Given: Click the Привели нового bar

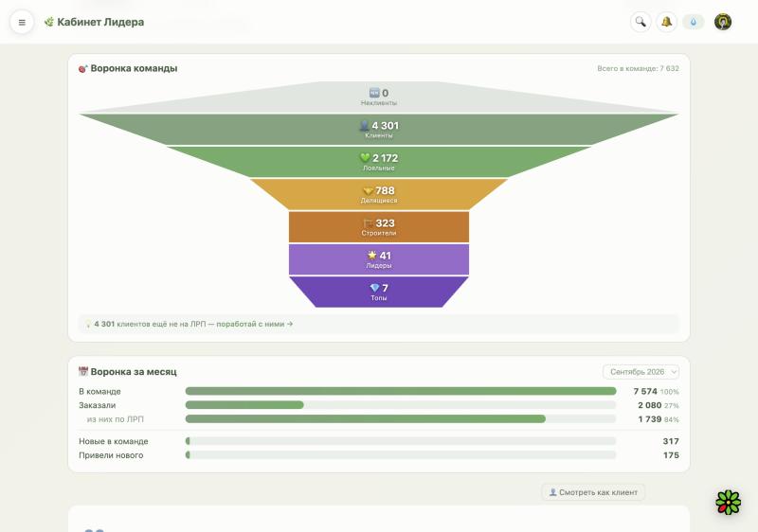Looking at the screenshot, I should [401, 454].
